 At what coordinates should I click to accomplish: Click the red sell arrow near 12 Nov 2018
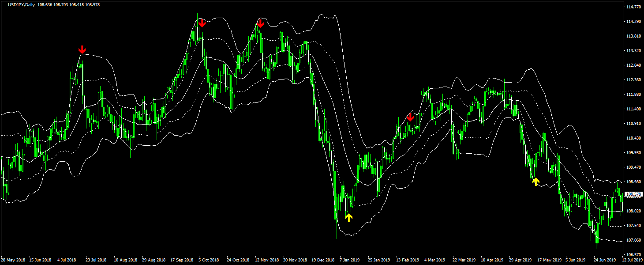tap(260, 23)
